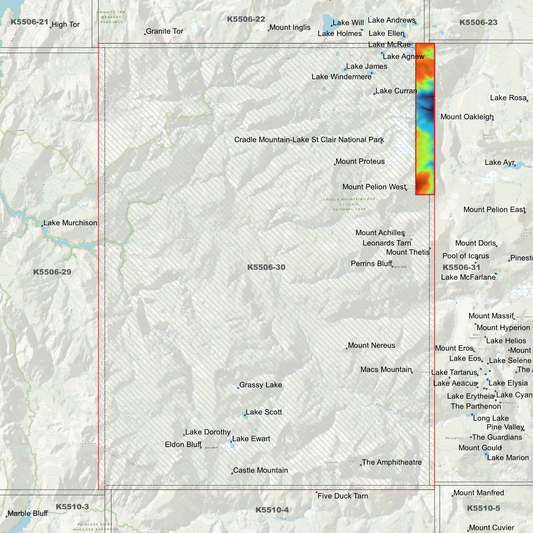Click the Mount Thetis label
Image resolution: width=533 pixels, height=533 pixels.
[x=408, y=252]
